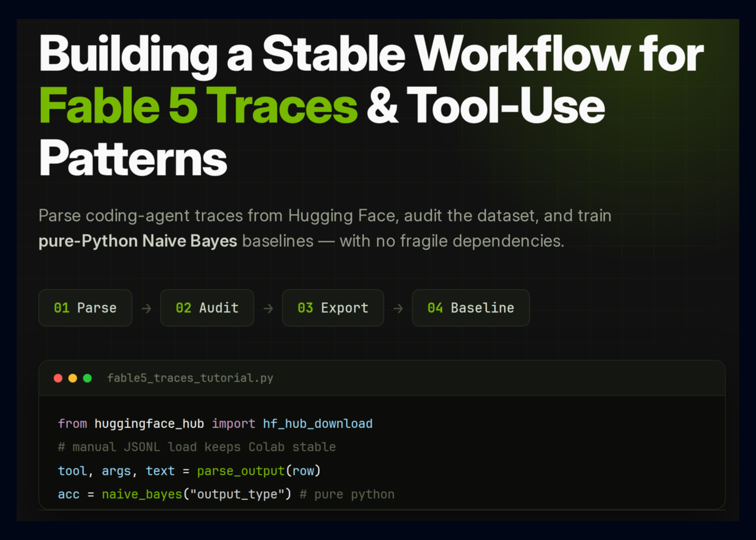This screenshot has height=540, width=756.
Task: Select the 02 Audit step pill
Action: click(x=207, y=308)
